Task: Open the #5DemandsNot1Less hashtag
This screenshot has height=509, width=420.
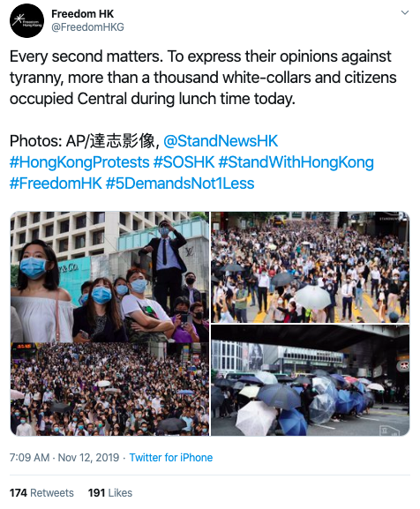Action: click(x=180, y=183)
